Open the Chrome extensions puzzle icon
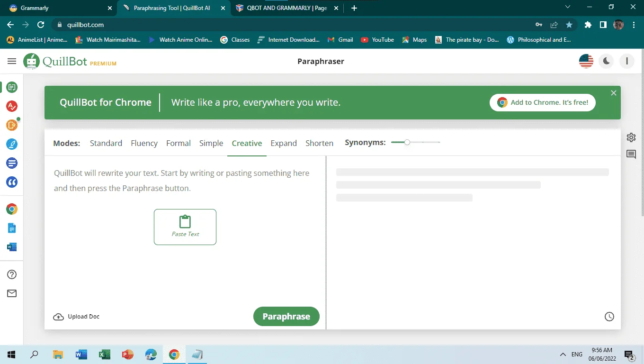 click(588, 25)
